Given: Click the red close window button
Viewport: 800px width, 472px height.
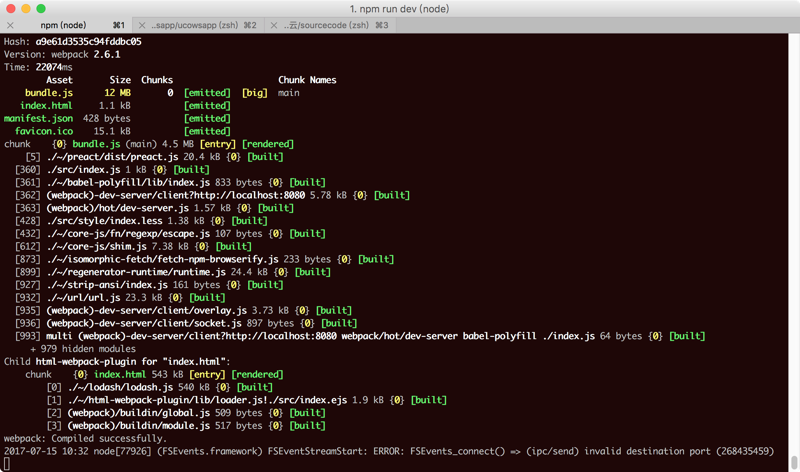Looking at the screenshot, I should (x=10, y=9).
